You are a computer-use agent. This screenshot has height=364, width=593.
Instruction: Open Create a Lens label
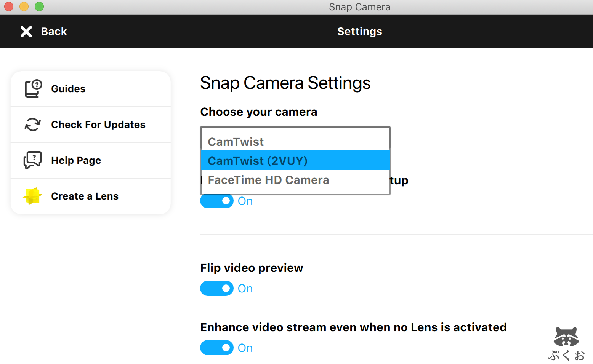point(85,196)
